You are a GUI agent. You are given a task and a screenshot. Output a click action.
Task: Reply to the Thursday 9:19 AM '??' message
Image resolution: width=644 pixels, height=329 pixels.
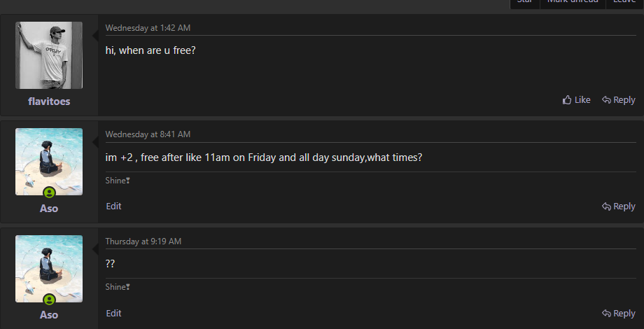pyautogui.click(x=619, y=314)
